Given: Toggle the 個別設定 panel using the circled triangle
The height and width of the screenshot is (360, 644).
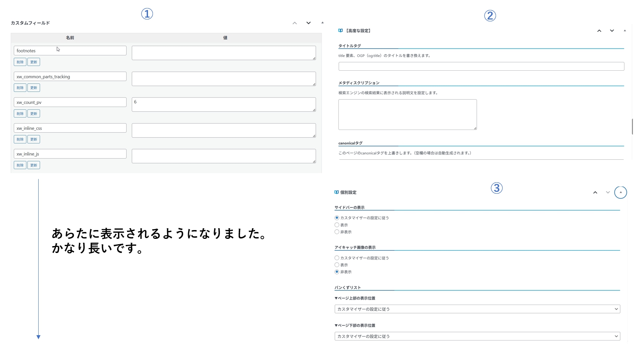Looking at the screenshot, I should (620, 192).
